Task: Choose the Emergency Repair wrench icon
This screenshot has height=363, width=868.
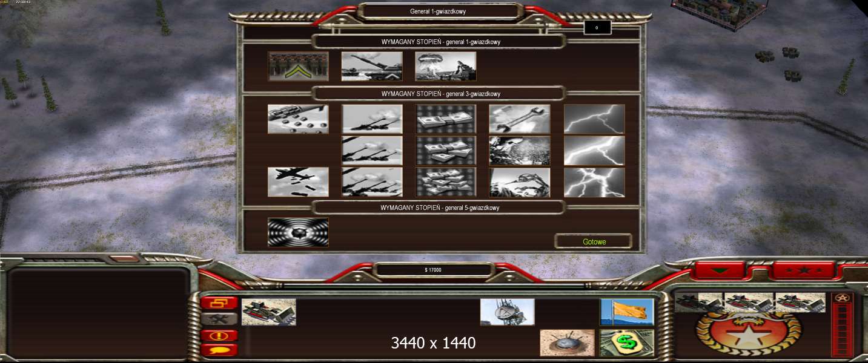Action: [520, 119]
